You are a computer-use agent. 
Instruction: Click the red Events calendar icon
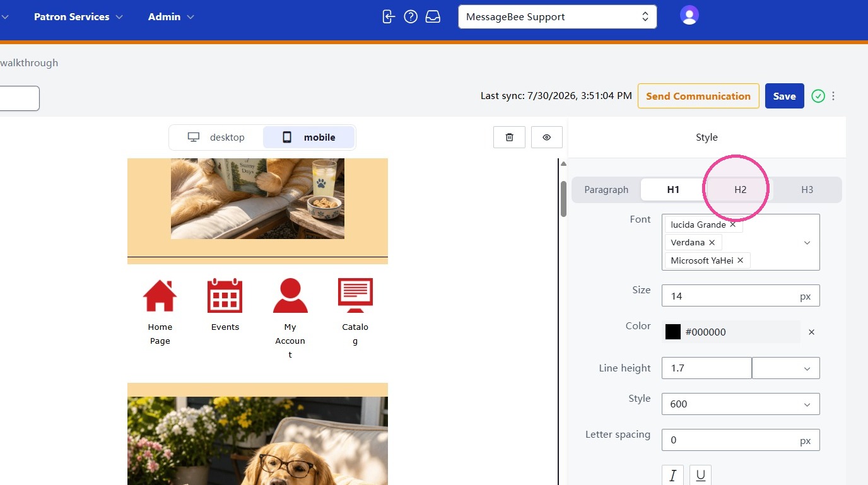click(225, 296)
